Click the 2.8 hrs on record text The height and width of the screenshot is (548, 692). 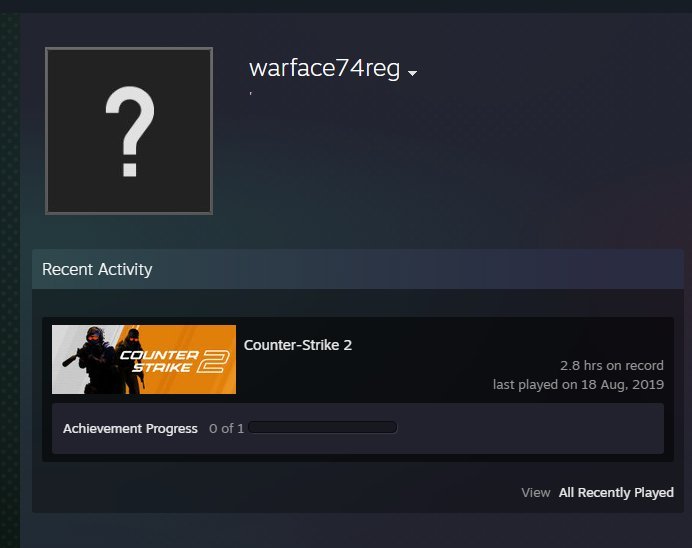click(x=612, y=365)
